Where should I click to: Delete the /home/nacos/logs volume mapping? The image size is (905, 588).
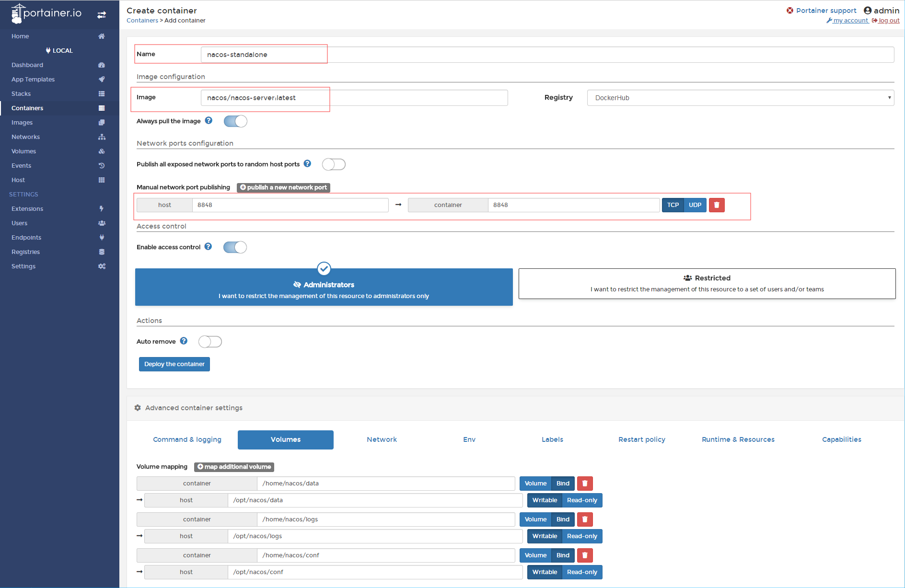click(x=585, y=519)
